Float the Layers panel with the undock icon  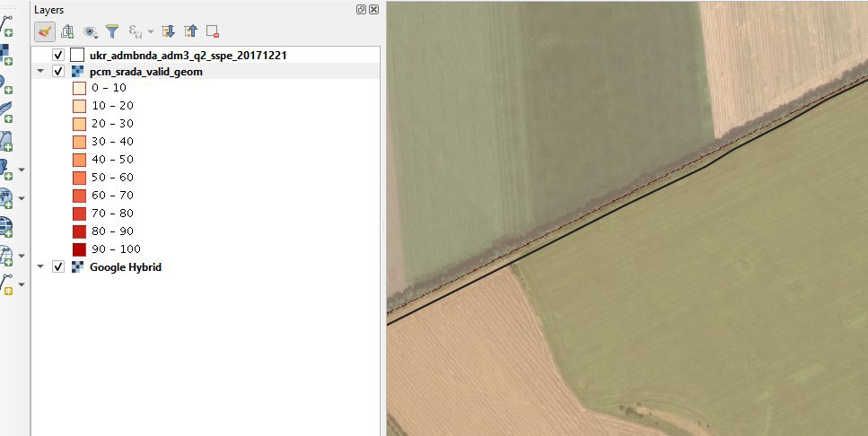(x=361, y=9)
